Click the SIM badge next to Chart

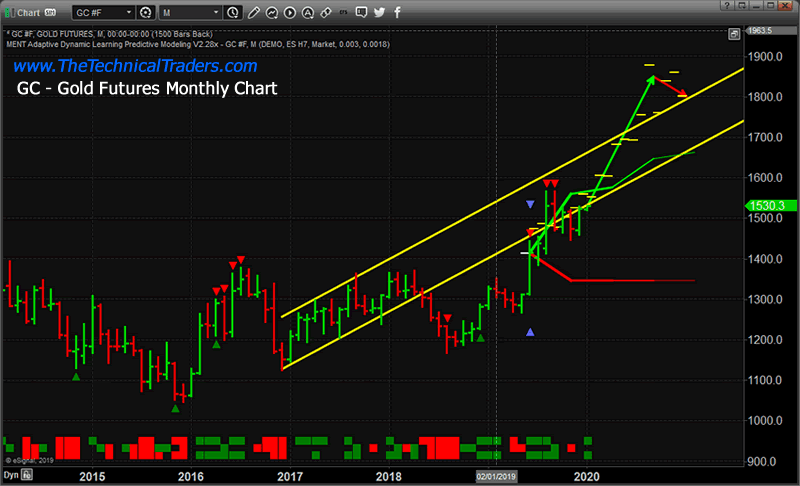[x=50, y=12]
